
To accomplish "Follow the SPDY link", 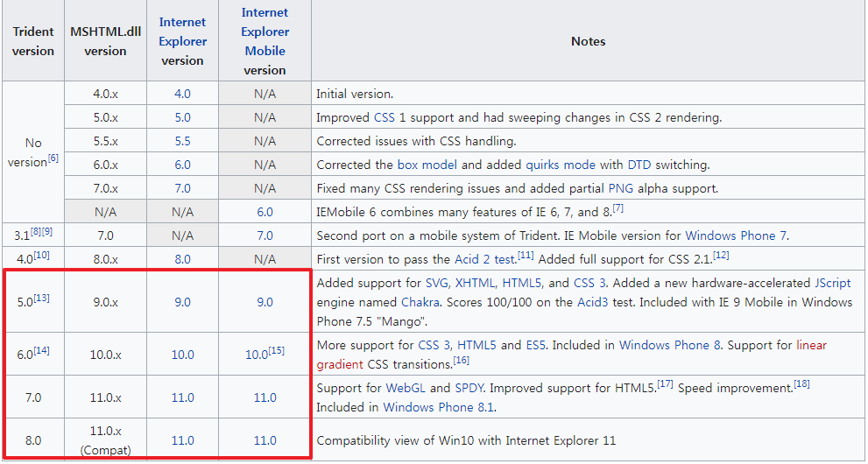I will point(469,388).
